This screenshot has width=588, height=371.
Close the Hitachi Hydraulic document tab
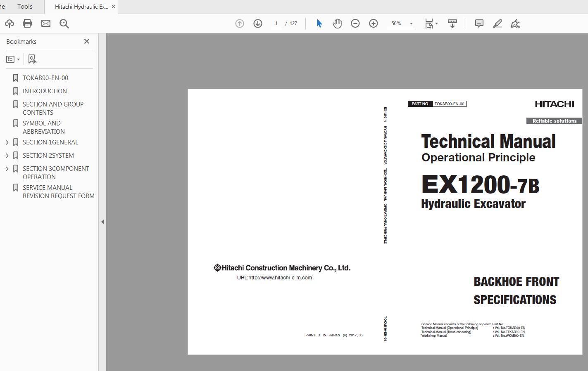(x=113, y=7)
